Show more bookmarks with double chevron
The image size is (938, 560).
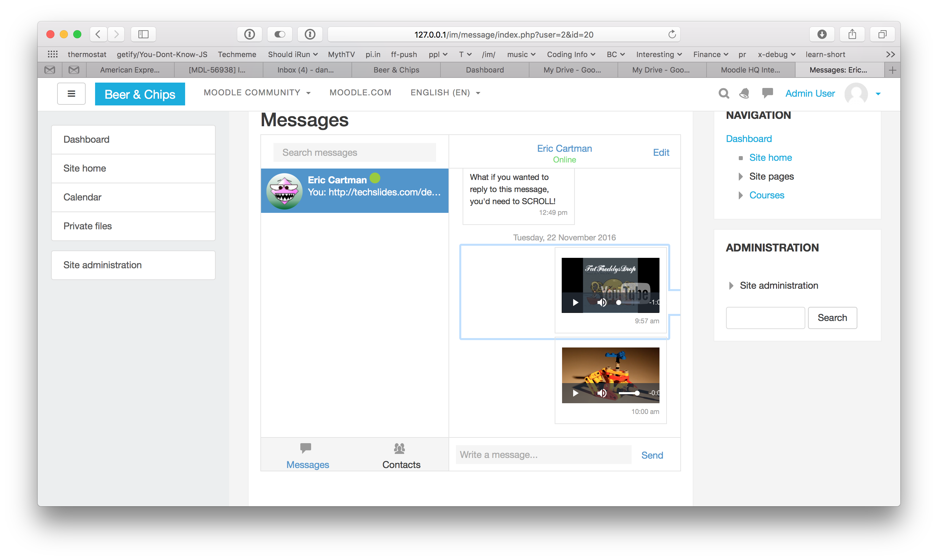tap(890, 54)
